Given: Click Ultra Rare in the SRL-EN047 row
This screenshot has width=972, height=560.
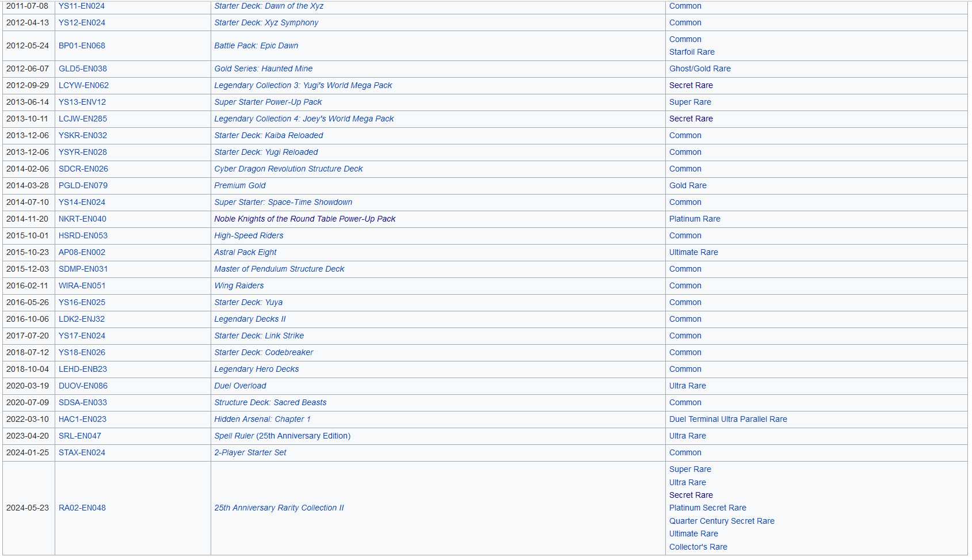Looking at the screenshot, I should tap(687, 436).
